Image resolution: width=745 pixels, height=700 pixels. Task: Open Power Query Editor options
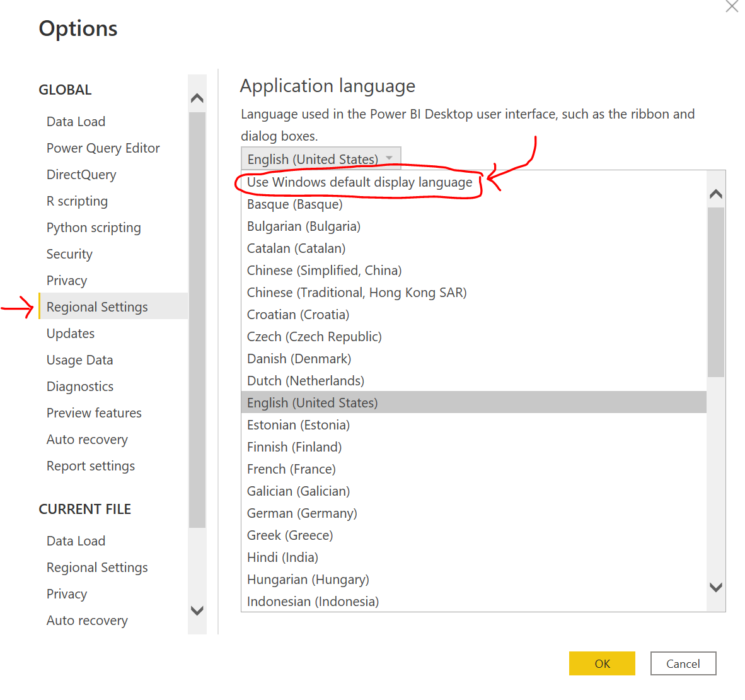[x=103, y=148]
